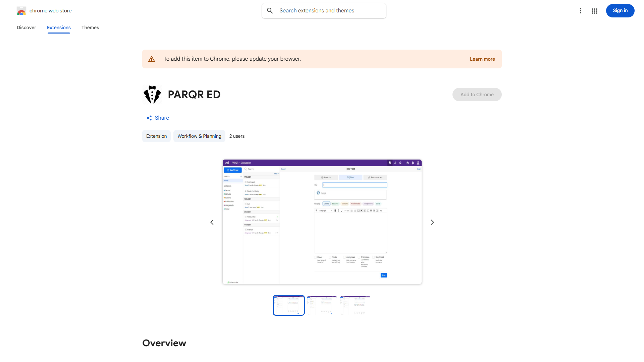Click the Add to Chrome button
The width and height of the screenshot is (644, 362).
coord(477,95)
